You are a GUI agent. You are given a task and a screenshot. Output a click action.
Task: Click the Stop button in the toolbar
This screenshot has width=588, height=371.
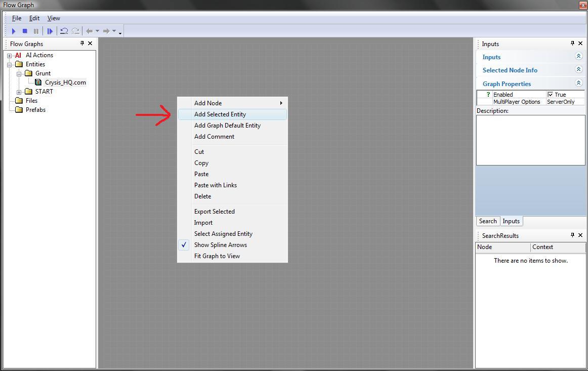[x=25, y=31]
